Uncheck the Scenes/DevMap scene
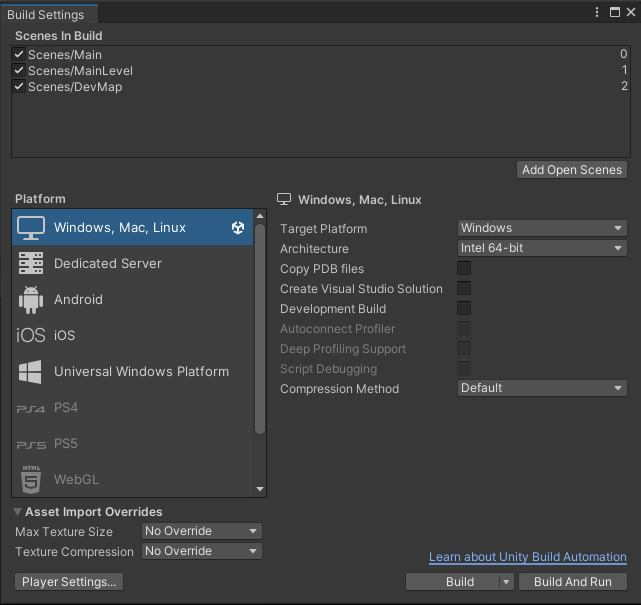 pyautogui.click(x=19, y=86)
